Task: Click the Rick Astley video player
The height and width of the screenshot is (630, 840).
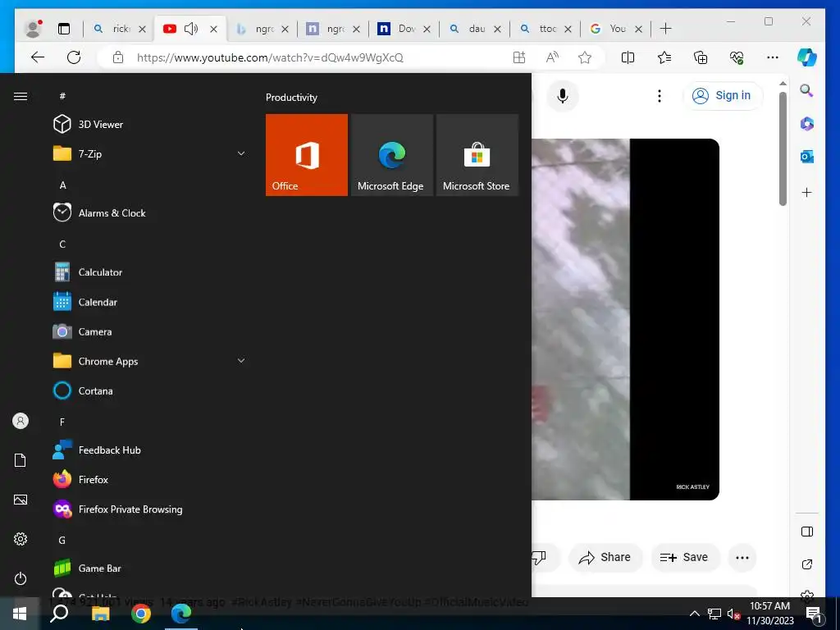Action: tap(625, 319)
